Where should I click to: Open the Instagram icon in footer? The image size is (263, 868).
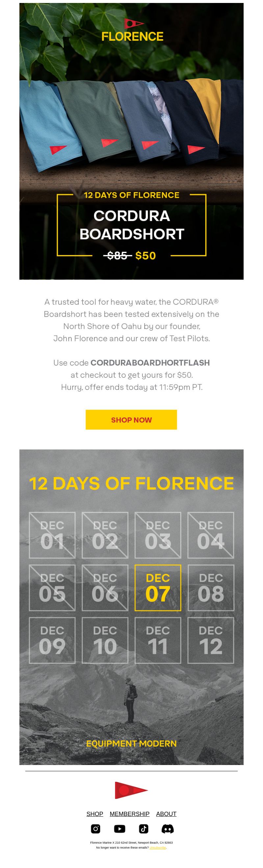pos(96,829)
